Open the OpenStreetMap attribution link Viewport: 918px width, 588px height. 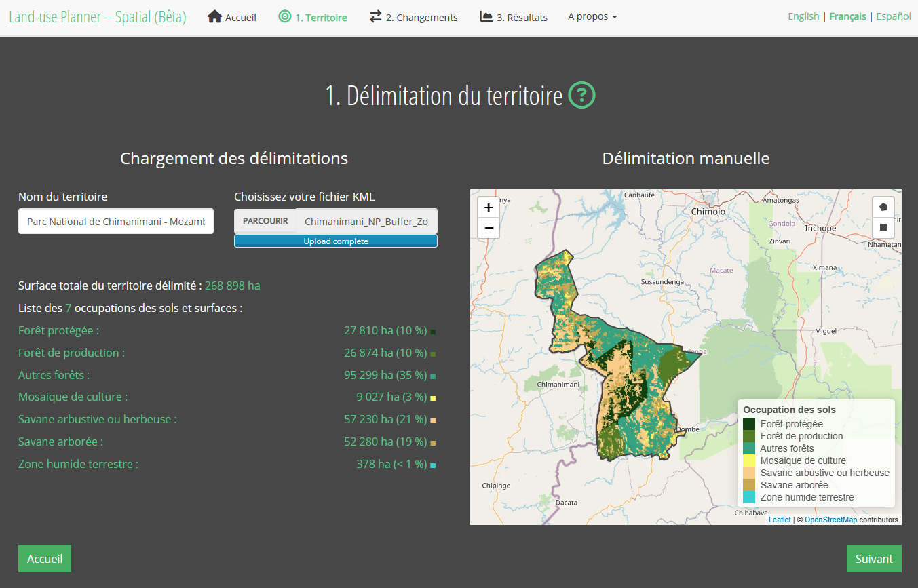[830, 520]
